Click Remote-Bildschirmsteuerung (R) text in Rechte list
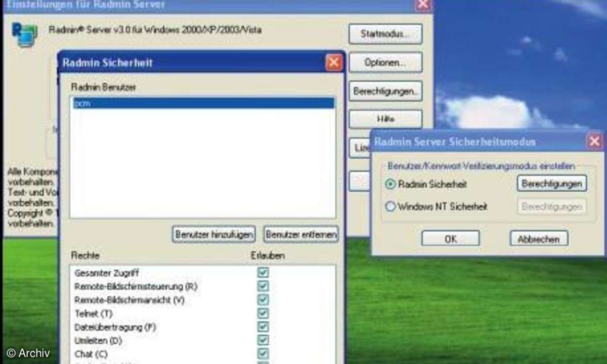Screen dimensions: 607x364 click(135, 287)
